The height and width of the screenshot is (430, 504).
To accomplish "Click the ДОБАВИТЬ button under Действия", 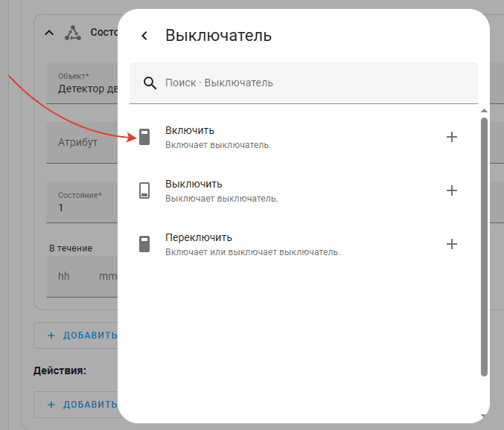I will pos(76,404).
